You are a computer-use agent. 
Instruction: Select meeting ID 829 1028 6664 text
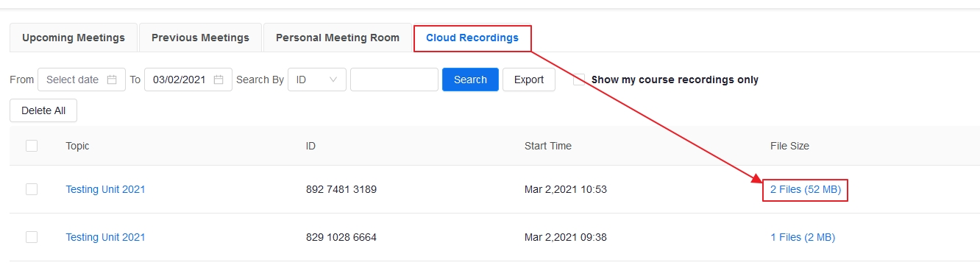341,237
